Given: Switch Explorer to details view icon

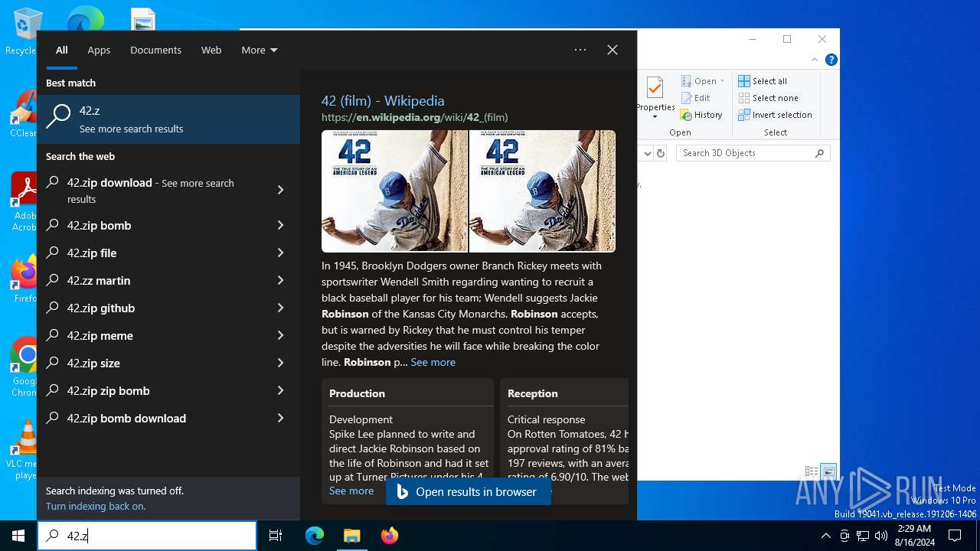Looking at the screenshot, I should click(812, 472).
